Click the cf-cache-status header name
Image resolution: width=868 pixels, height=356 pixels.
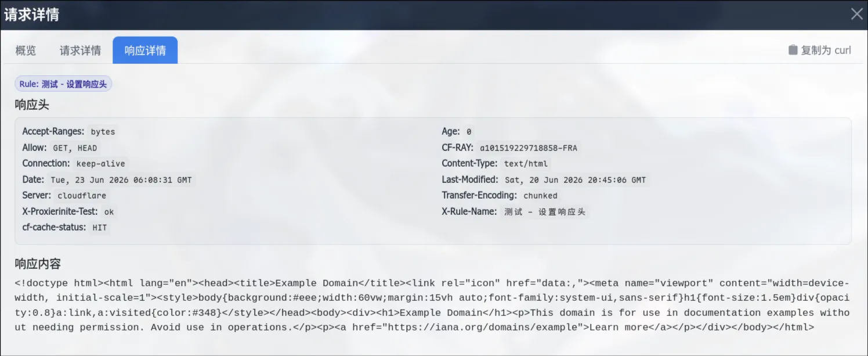(55, 227)
